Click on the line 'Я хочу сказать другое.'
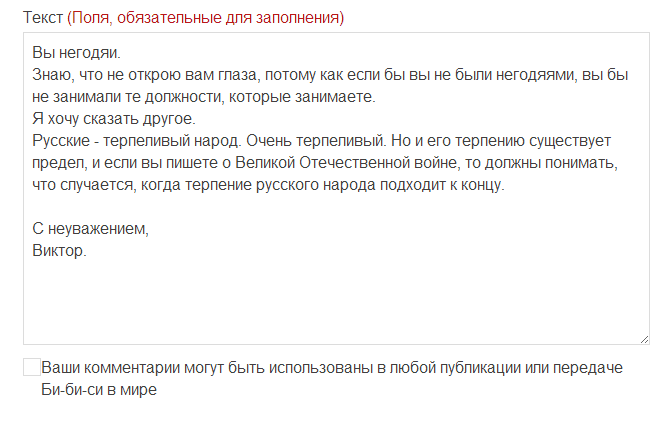The height and width of the screenshot is (424, 666). click(114, 119)
